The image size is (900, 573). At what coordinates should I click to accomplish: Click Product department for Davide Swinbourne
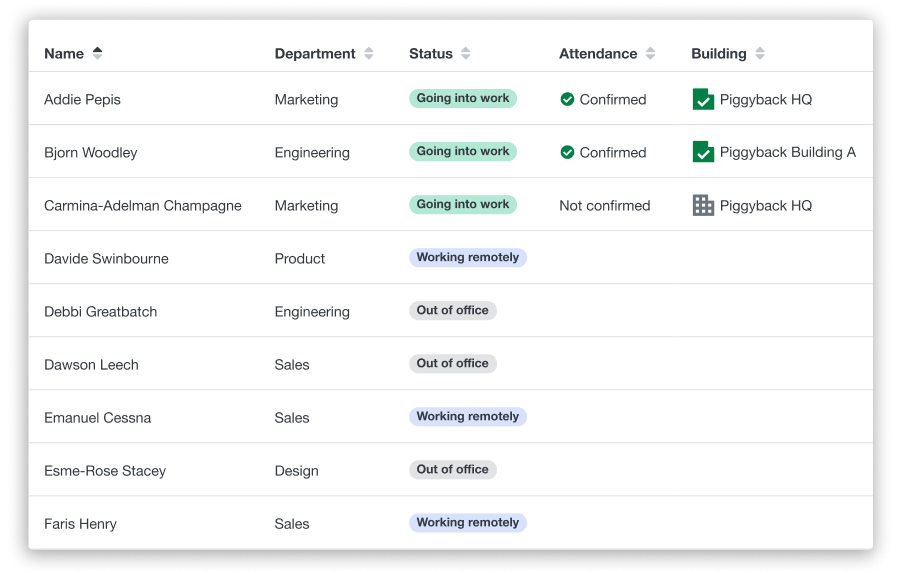(300, 258)
